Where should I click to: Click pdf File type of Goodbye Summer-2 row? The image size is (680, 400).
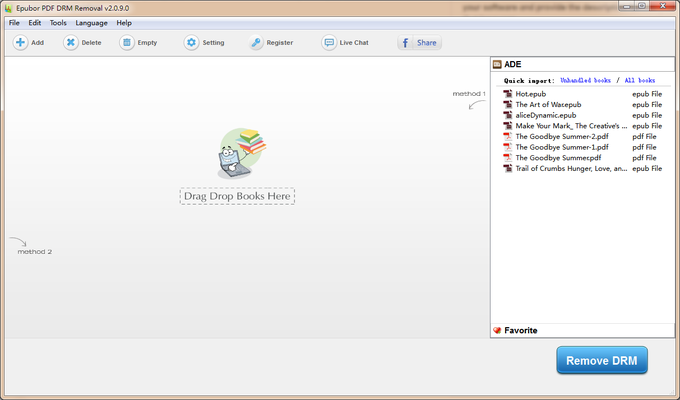(x=644, y=136)
